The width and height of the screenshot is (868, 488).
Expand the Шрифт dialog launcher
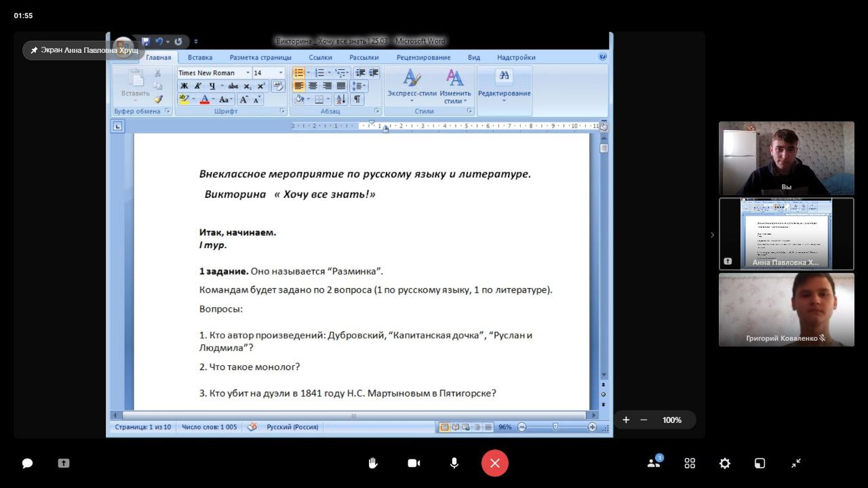(282, 110)
